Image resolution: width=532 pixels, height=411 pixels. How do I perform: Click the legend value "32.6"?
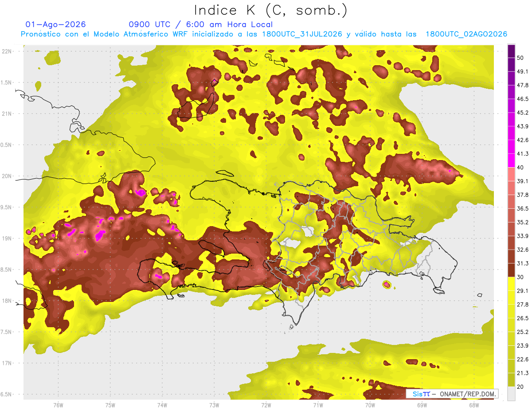click(522, 250)
